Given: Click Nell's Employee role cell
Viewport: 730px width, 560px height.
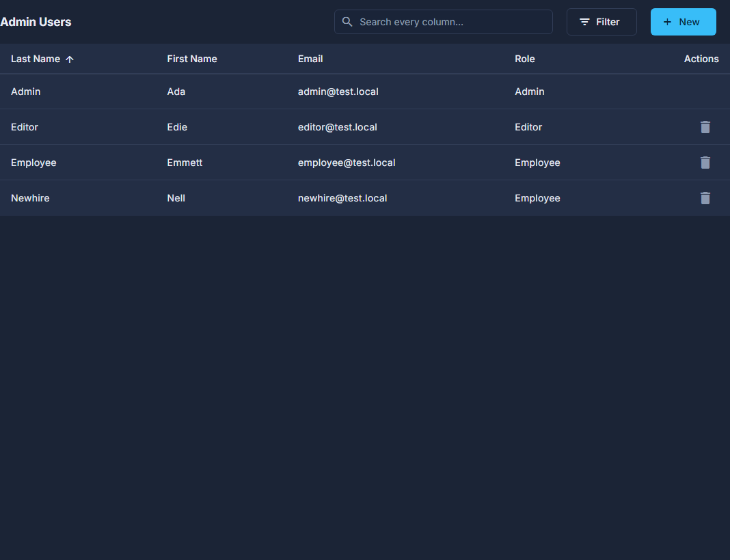Looking at the screenshot, I should pyautogui.click(x=537, y=198).
